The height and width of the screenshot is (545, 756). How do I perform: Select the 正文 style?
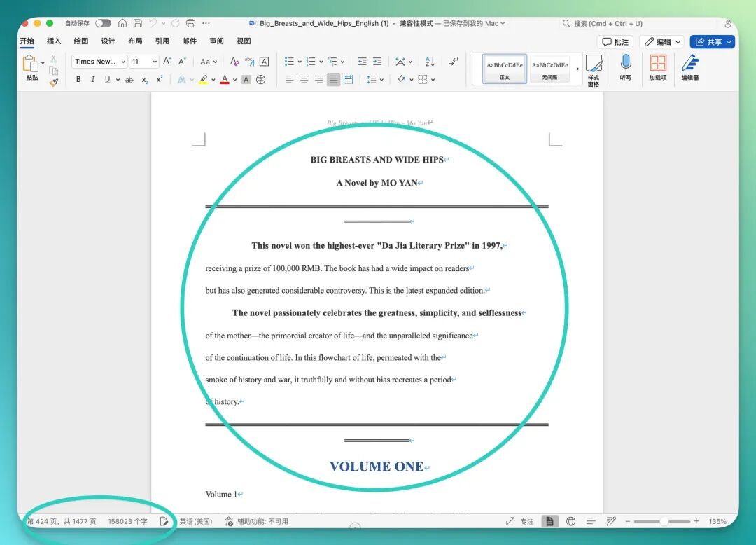[x=504, y=69]
